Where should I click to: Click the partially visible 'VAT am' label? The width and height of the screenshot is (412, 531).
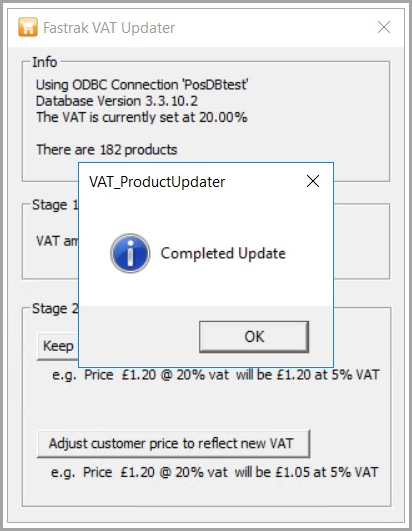coord(57,241)
